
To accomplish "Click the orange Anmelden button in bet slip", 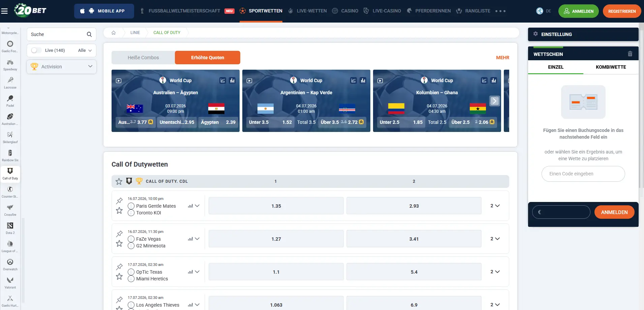I will pyautogui.click(x=614, y=212).
